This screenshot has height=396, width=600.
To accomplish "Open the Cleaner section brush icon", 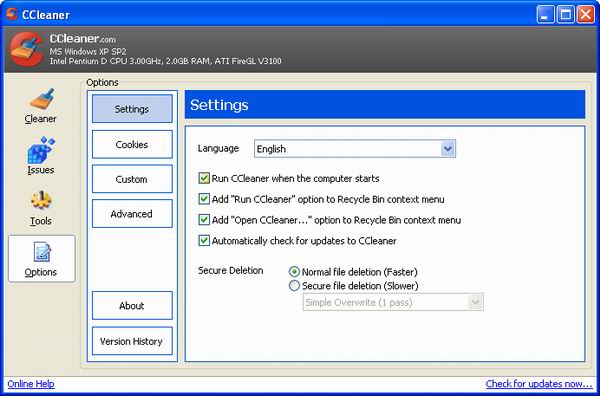I will [42, 99].
